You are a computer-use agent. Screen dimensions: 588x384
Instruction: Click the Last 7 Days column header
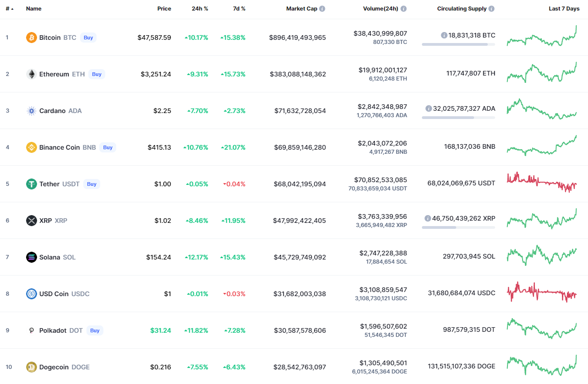(564, 9)
